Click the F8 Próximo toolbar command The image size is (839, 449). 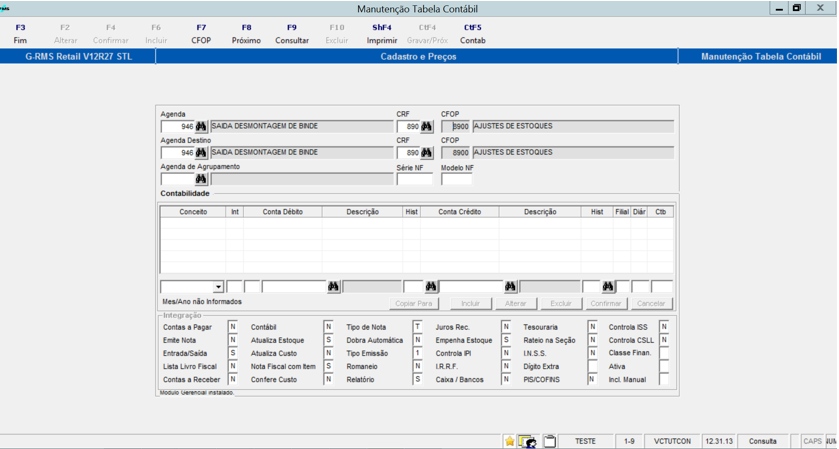[x=246, y=34]
